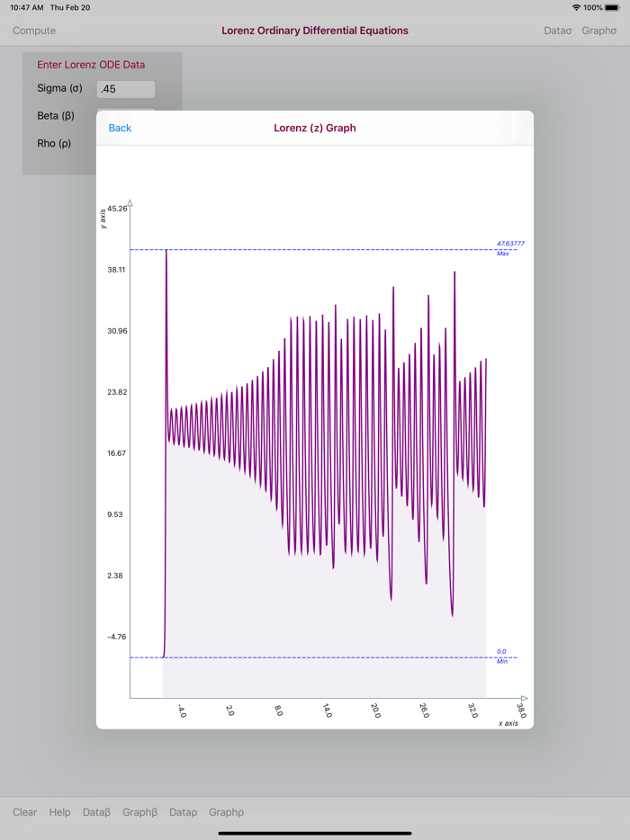Click the x-axis tick 14.0

click(327, 710)
